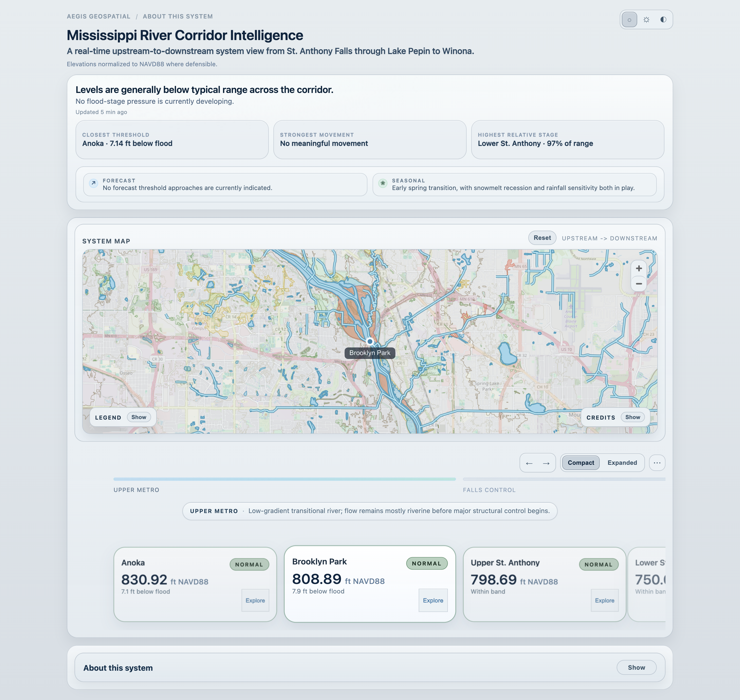Zoom out on the system map

click(x=639, y=283)
